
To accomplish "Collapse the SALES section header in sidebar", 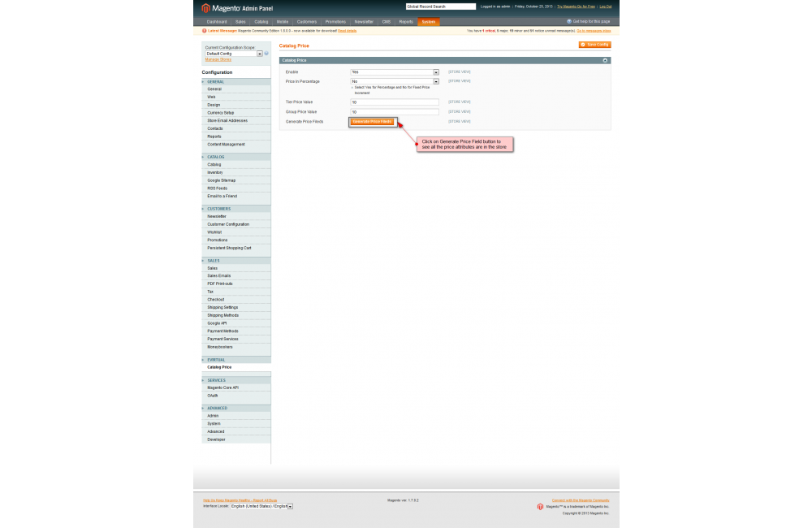I will click(x=236, y=261).
